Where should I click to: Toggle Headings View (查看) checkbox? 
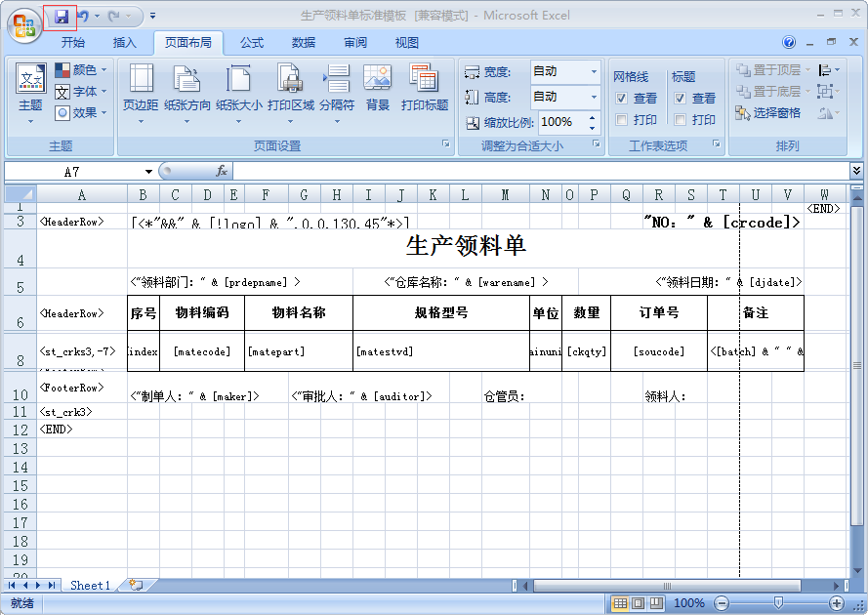pyautogui.click(x=680, y=99)
